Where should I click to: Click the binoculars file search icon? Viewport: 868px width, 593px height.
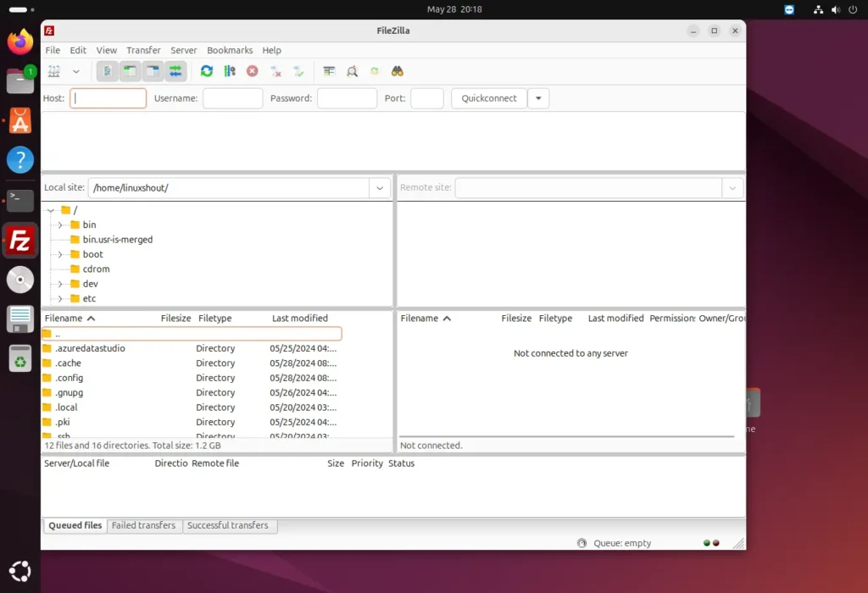[397, 71]
